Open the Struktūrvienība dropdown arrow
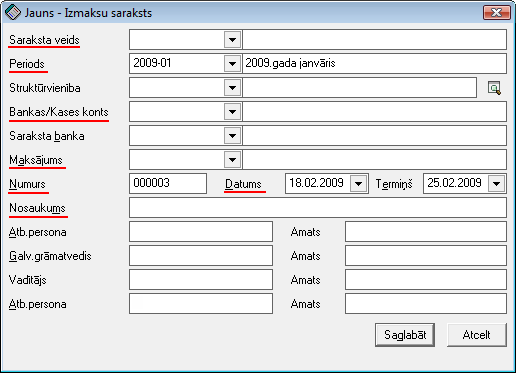Image resolution: width=516 pixels, height=373 pixels. [x=232, y=88]
